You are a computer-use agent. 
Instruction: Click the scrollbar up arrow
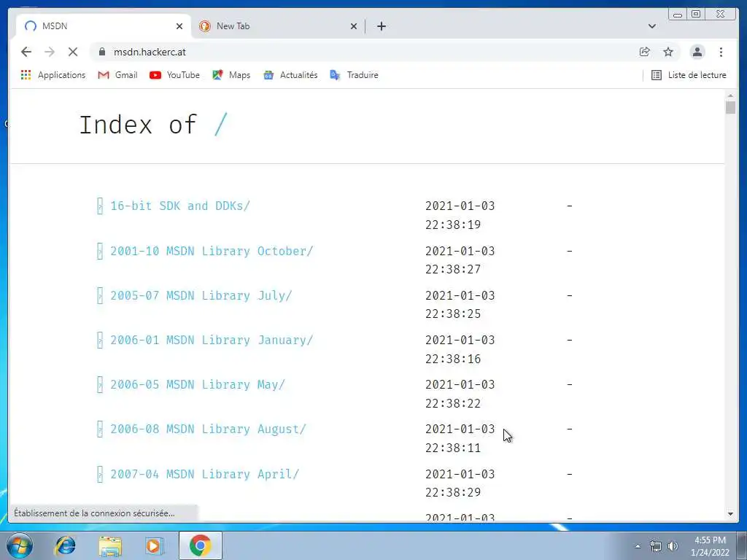(730, 96)
